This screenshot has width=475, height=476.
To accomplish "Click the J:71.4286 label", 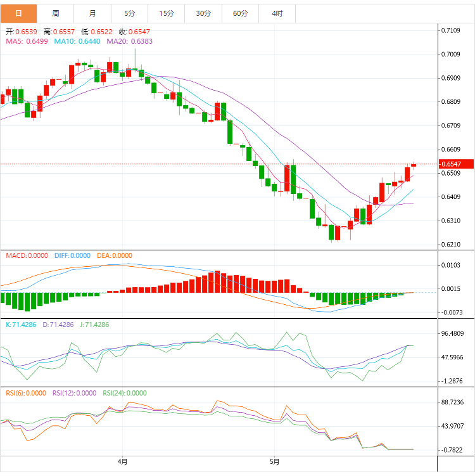I will pos(94,325).
